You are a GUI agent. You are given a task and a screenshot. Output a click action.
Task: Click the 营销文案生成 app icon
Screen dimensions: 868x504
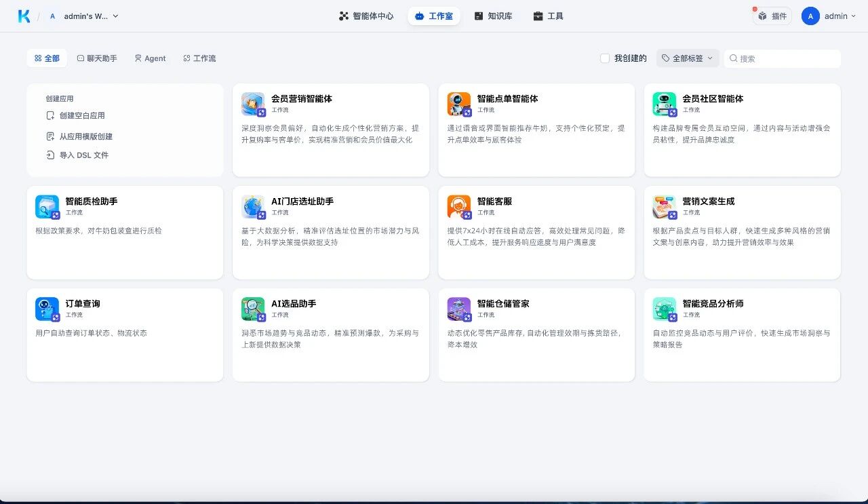(663, 206)
